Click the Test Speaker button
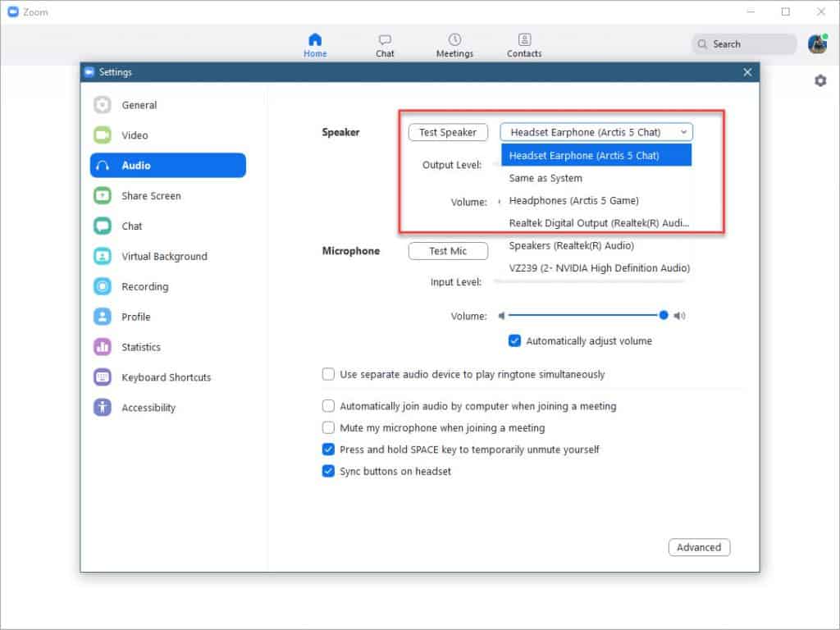The width and height of the screenshot is (840, 630). click(x=448, y=132)
